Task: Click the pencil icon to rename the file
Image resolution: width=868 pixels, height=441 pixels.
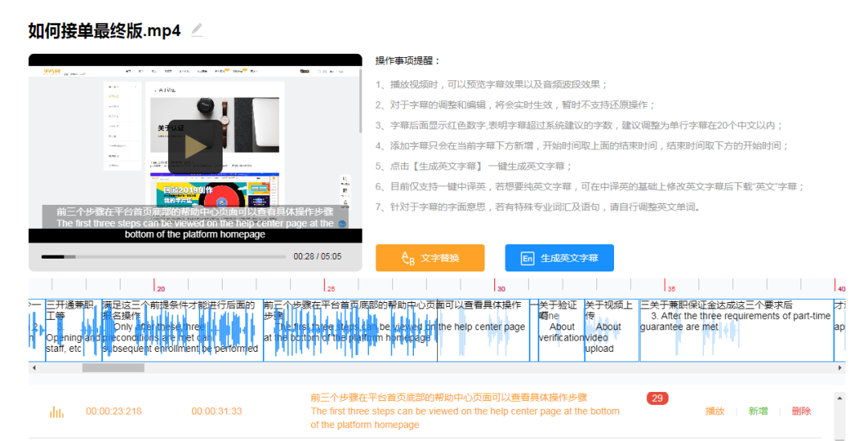Action: point(197,31)
